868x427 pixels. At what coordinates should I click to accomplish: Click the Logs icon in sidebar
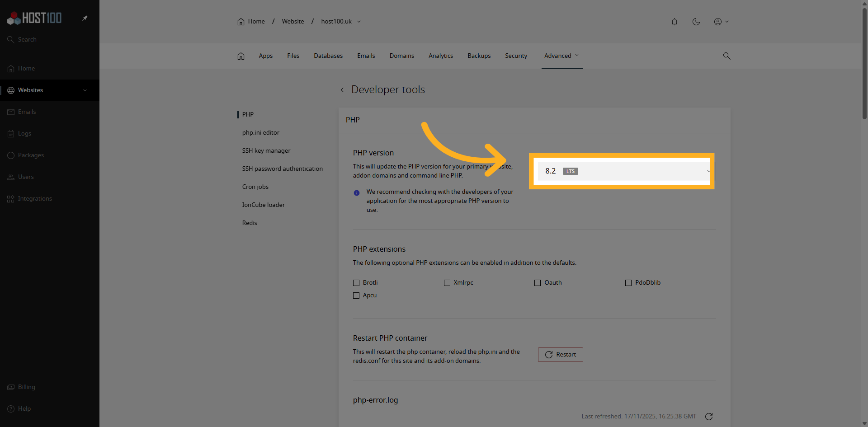pyautogui.click(x=11, y=134)
